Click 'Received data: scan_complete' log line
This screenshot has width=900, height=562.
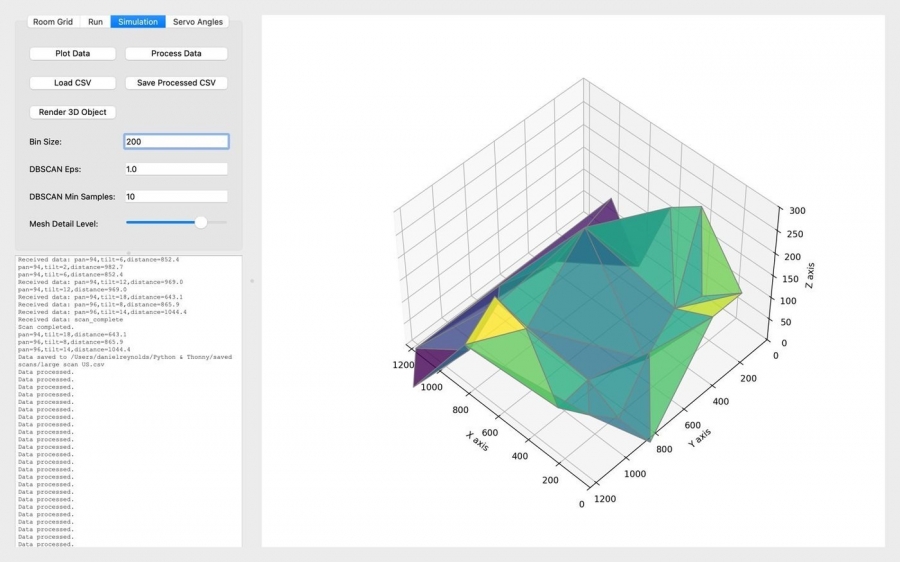(x=71, y=319)
